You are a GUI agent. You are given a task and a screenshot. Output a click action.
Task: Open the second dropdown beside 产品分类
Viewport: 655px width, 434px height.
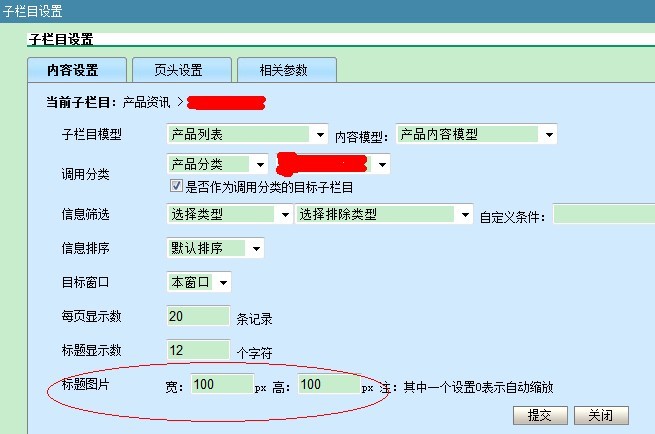pos(333,164)
